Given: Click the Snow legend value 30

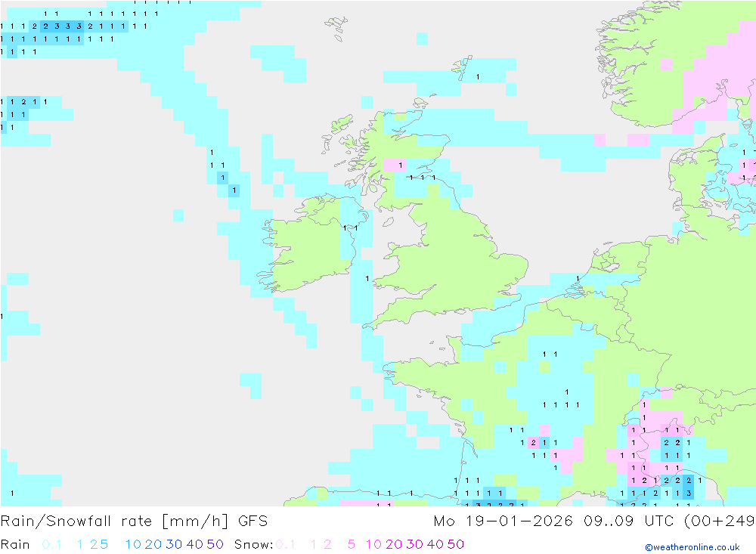Looking at the screenshot, I should click(414, 544).
